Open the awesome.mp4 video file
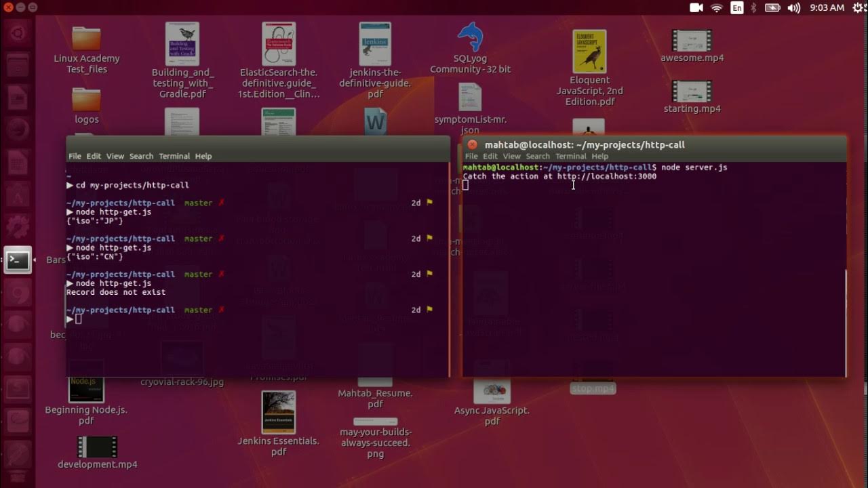Image resolution: width=868 pixels, height=488 pixels. pyautogui.click(x=692, y=41)
